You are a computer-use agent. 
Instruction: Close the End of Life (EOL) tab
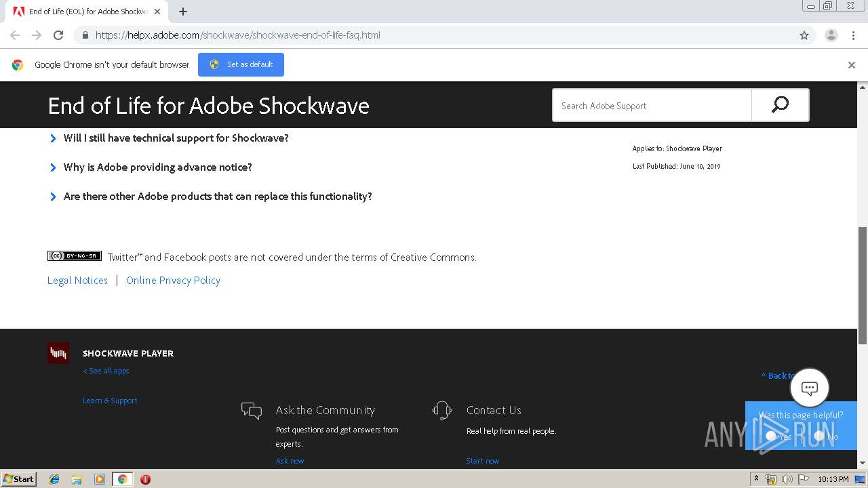[157, 12]
